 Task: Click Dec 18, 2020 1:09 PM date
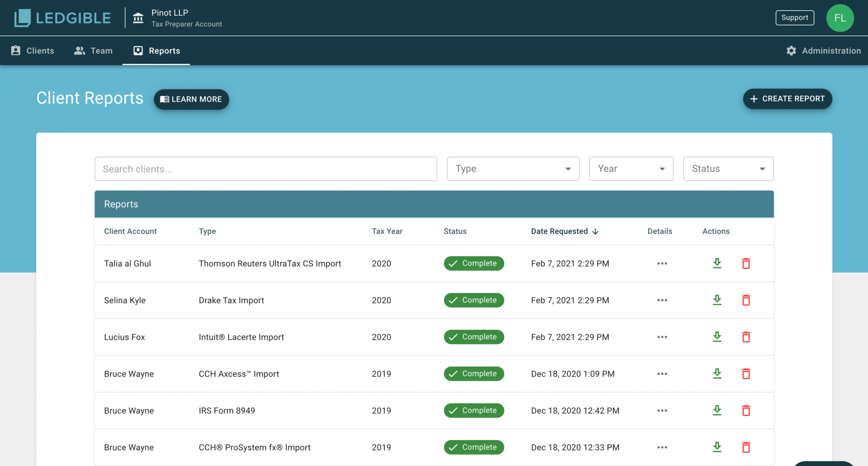tap(573, 374)
